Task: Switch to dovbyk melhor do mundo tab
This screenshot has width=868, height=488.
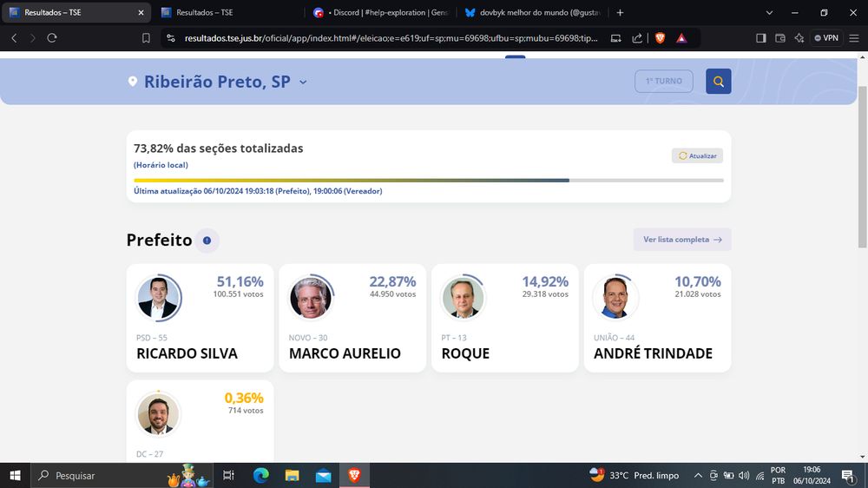Action: [x=533, y=12]
